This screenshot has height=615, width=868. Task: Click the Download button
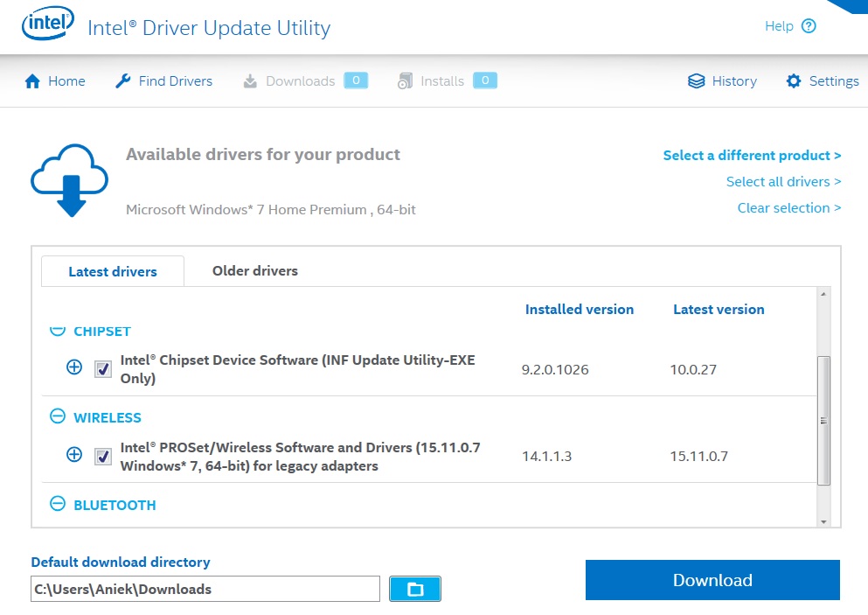click(x=712, y=580)
